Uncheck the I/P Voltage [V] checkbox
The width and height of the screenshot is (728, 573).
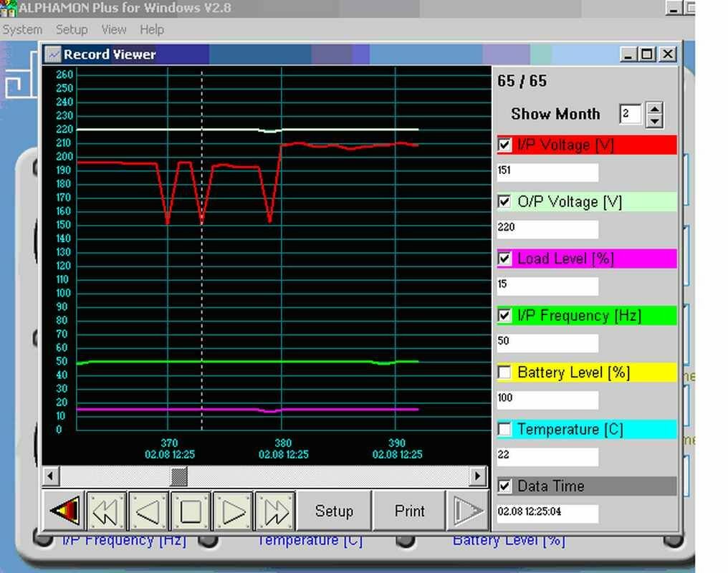(x=504, y=145)
